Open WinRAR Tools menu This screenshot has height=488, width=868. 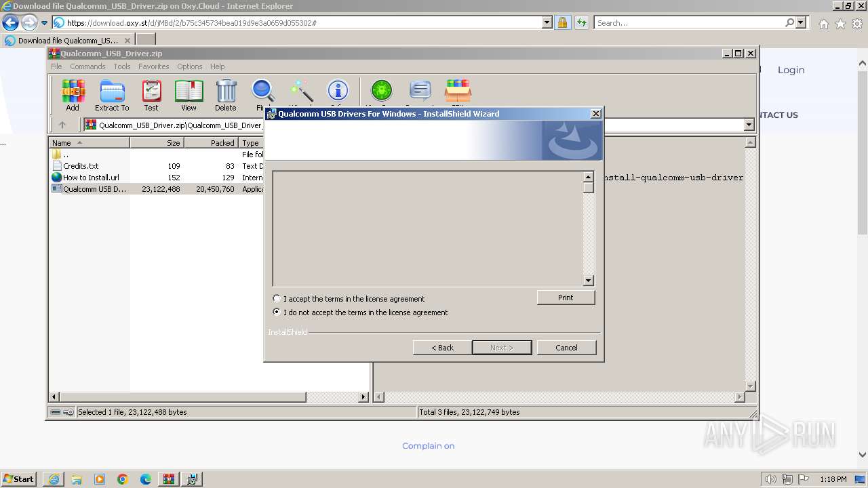pos(122,66)
